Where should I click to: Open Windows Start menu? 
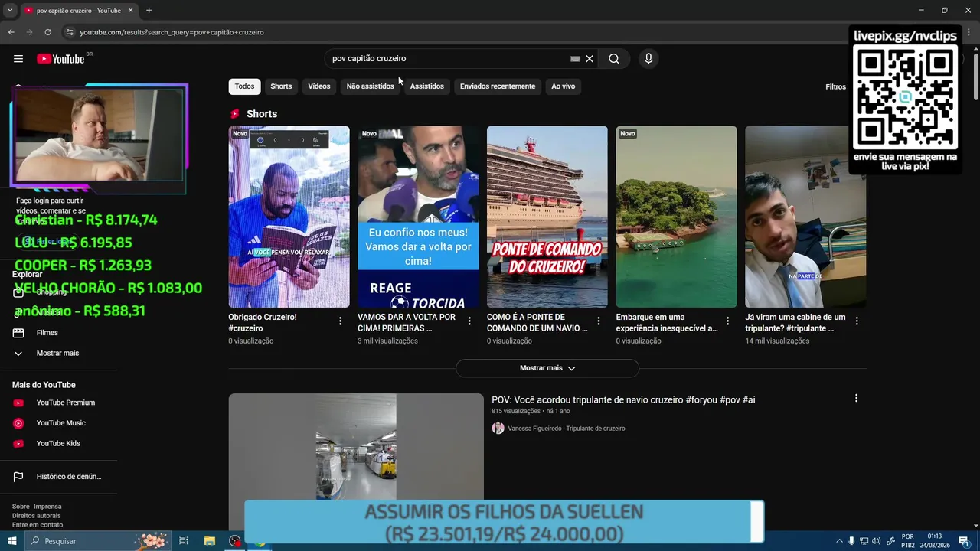[12, 541]
